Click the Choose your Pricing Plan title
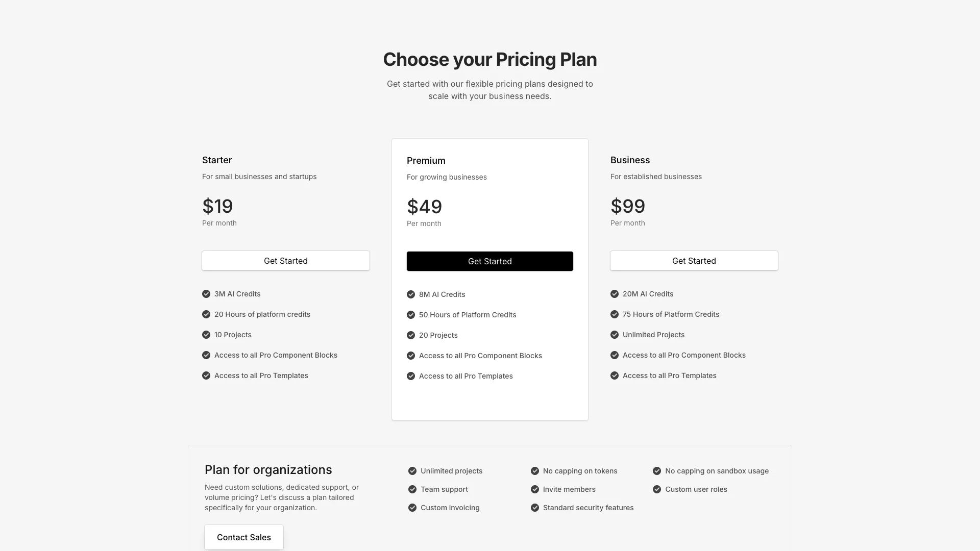 pos(489,59)
